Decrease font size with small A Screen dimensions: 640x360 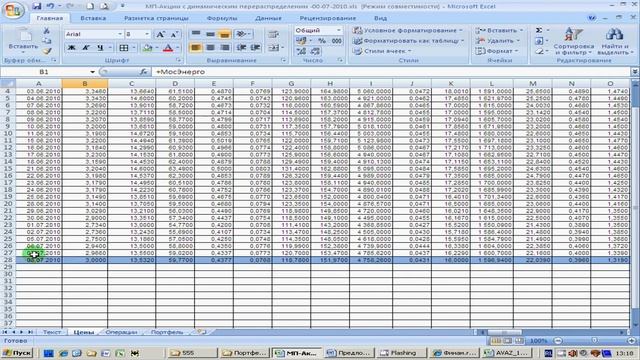click(x=174, y=34)
